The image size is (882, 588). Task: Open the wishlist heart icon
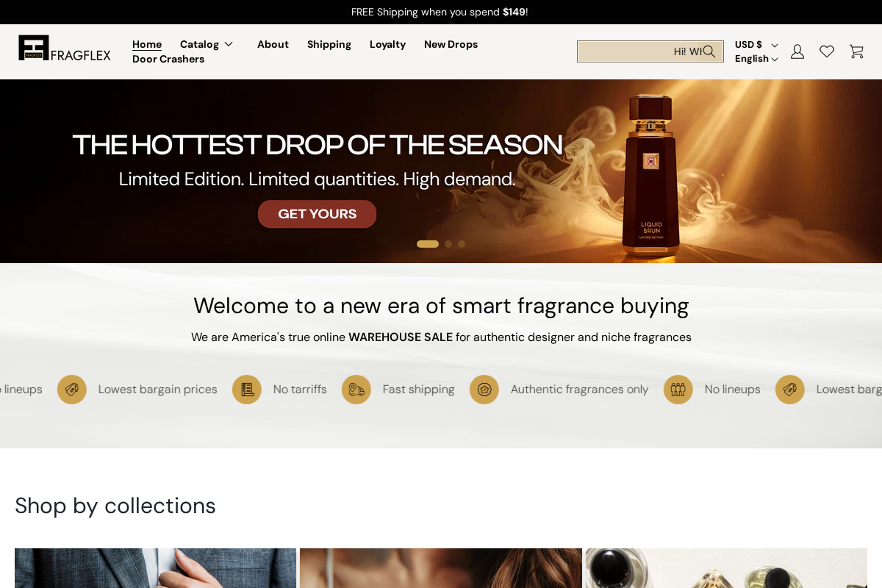[x=827, y=51]
